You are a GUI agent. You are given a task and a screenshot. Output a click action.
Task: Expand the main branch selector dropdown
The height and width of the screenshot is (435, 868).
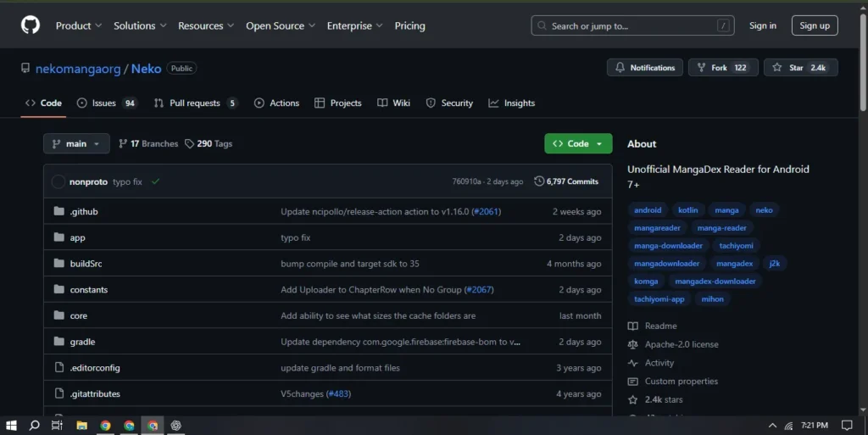[76, 144]
